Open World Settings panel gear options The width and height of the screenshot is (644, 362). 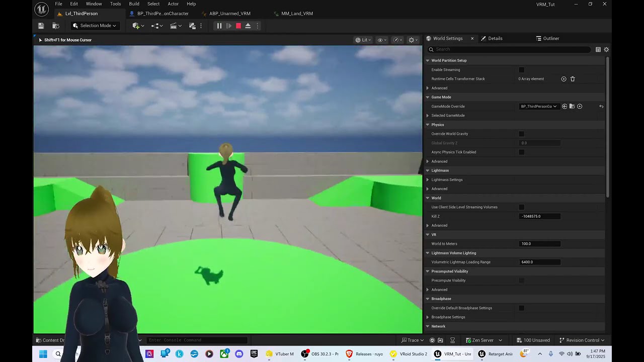click(606, 49)
